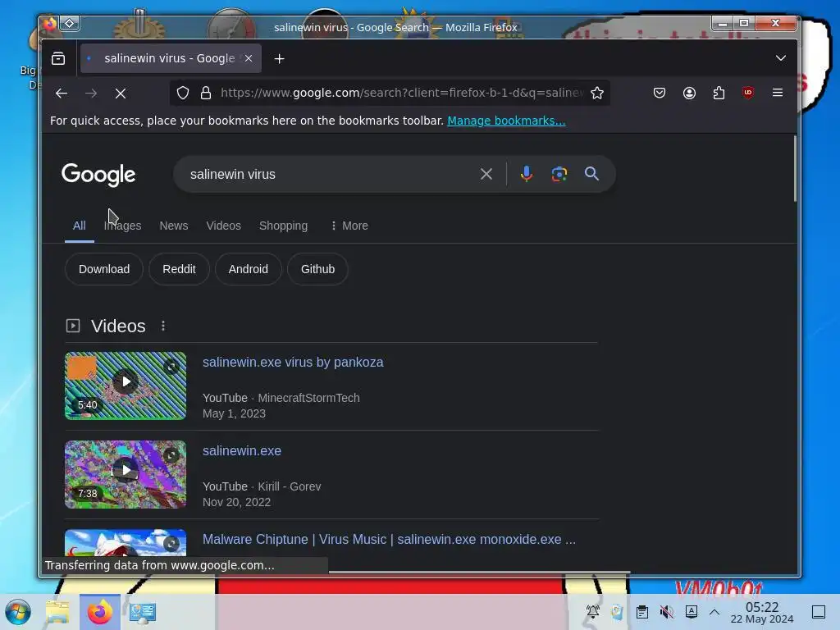The image size is (840, 630).
Task: Click the notification bell tray icon
Action: coord(592,612)
